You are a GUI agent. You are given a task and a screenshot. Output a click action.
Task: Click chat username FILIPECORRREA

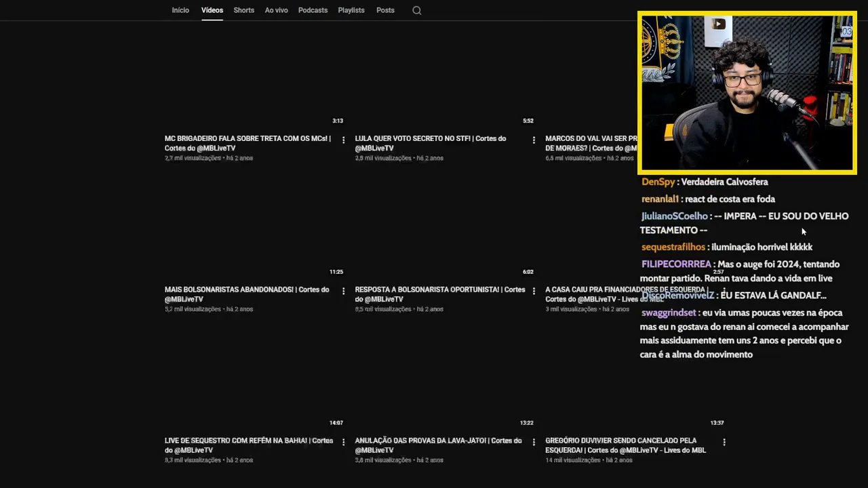676,264
